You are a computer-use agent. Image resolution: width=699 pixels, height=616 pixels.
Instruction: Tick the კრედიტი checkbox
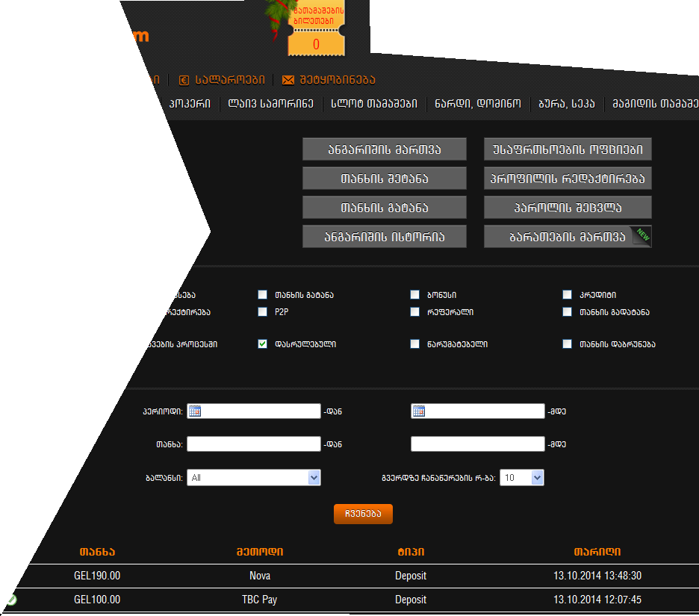click(x=567, y=295)
